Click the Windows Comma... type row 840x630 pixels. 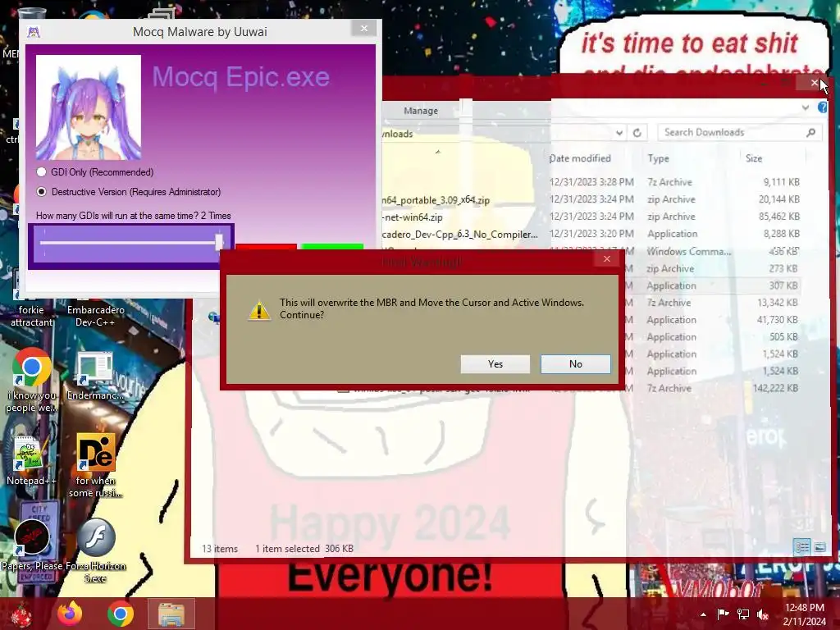tap(688, 251)
